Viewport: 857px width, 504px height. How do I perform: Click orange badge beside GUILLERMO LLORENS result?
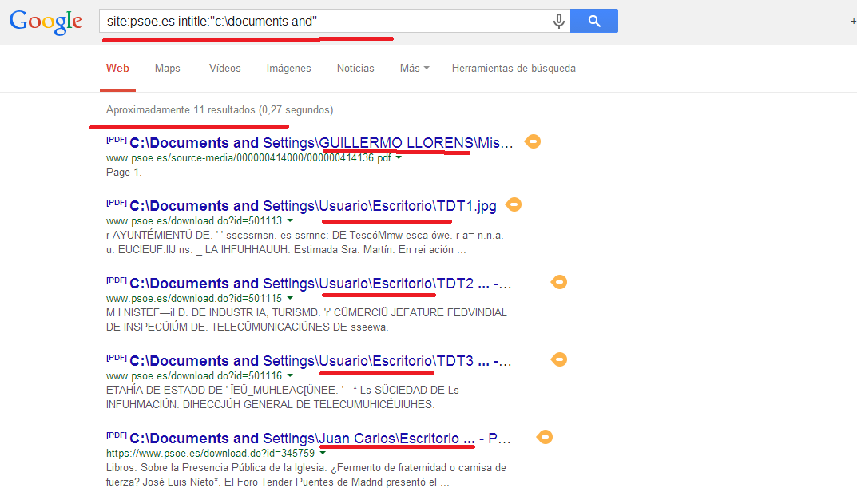click(533, 141)
